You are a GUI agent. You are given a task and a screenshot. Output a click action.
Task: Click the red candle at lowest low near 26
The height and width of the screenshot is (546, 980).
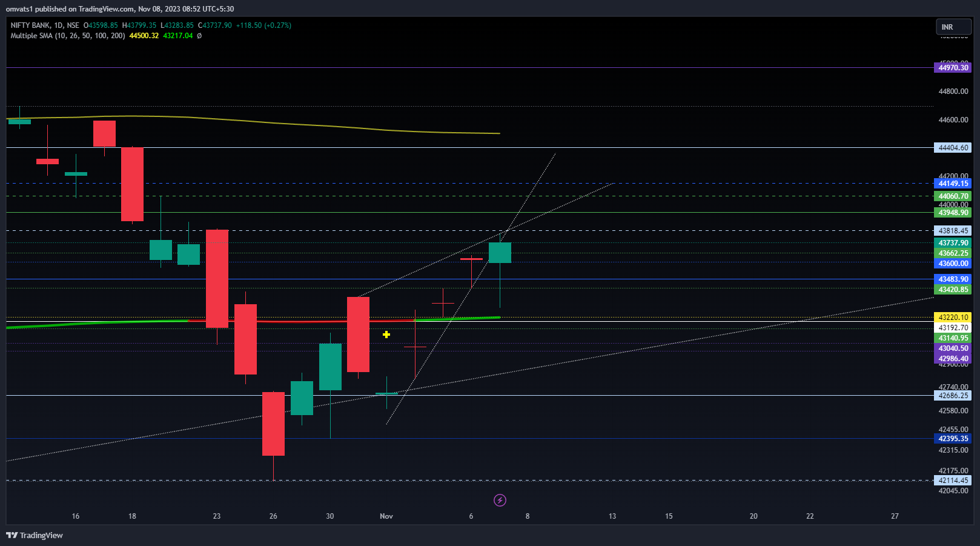pyautogui.click(x=273, y=424)
